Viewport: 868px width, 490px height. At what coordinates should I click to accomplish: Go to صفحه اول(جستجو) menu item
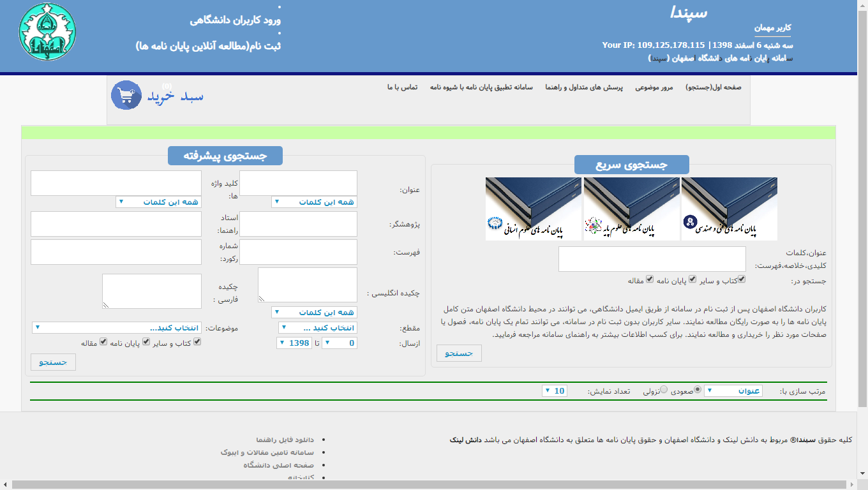pyautogui.click(x=713, y=87)
